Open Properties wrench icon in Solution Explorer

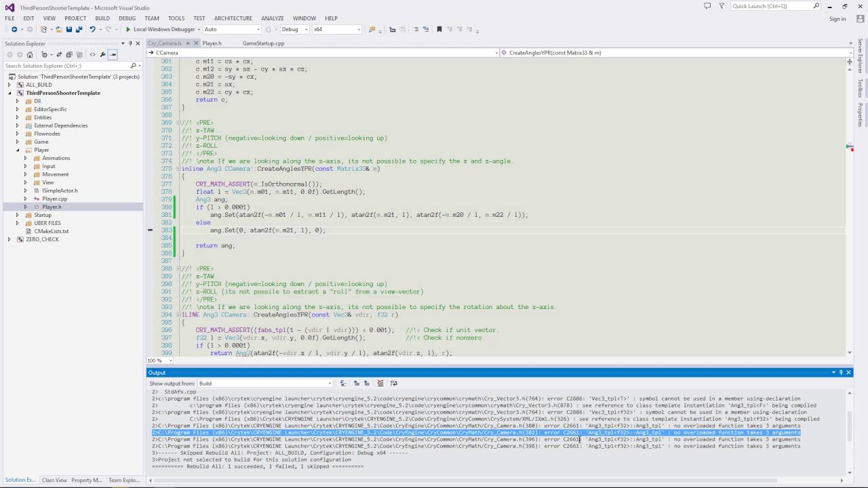pyautogui.click(x=102, y=55)
